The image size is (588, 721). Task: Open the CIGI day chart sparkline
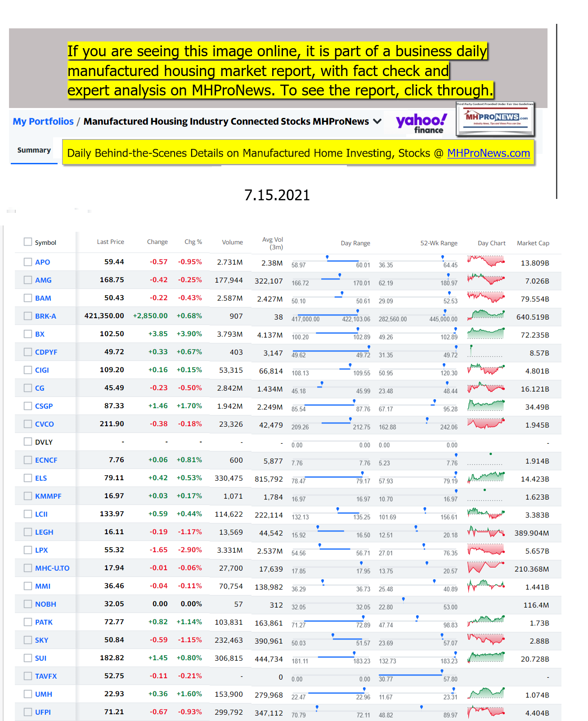pos(486,370)
